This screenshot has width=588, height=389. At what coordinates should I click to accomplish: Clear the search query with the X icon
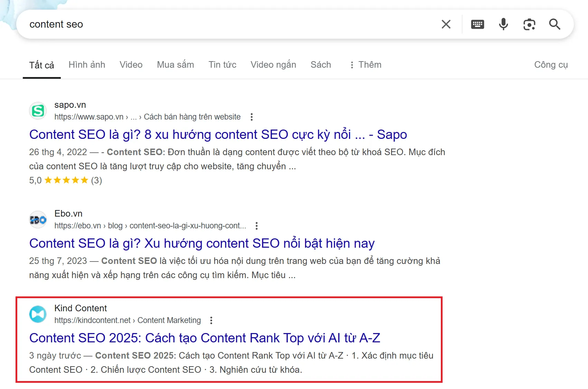point(446,24)
